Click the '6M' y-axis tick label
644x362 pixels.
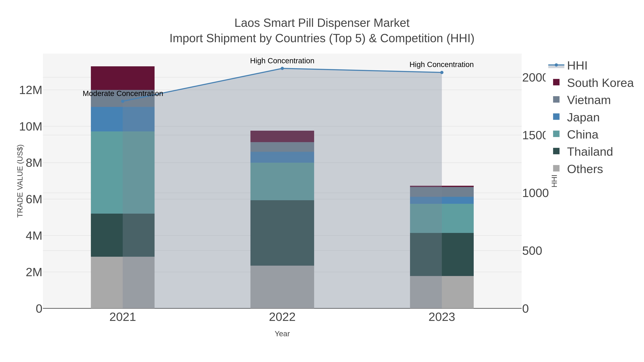(34, 199)
